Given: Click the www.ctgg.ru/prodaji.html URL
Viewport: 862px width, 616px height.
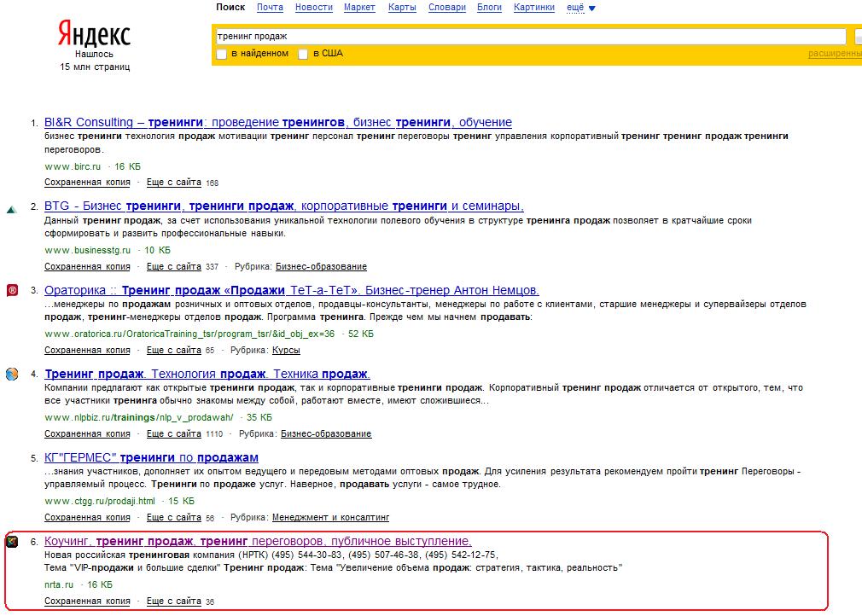Looking at the screenshot, I should 100,501.
